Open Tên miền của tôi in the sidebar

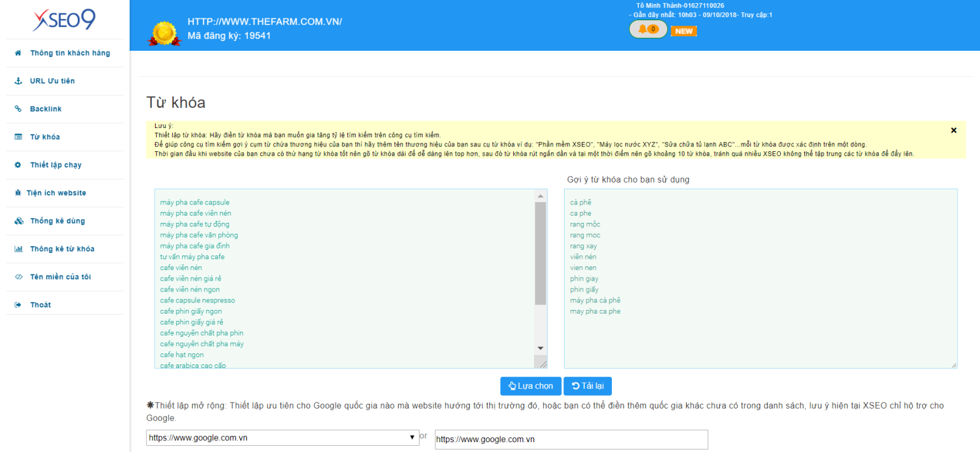point(61,277)
